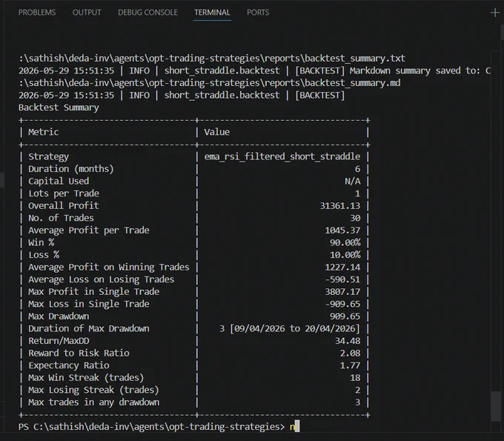Image resolution: width=504 pixels, height=441 pixels.
Task: Click 'Average Profit on Winning Trades' label
Action: tap(109, 268)
